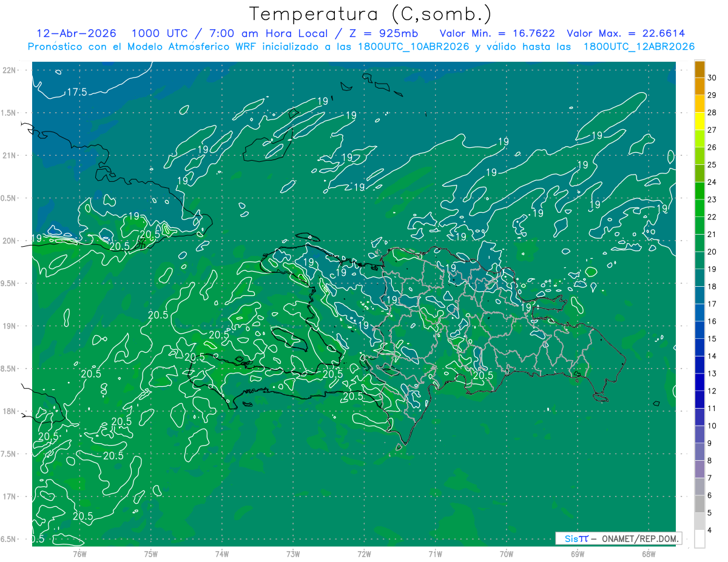Screen dimensions: 728x562
Task: Click the SisPI ONAMET/REP.DOM. watermark box
Action: tap(619, 538)
